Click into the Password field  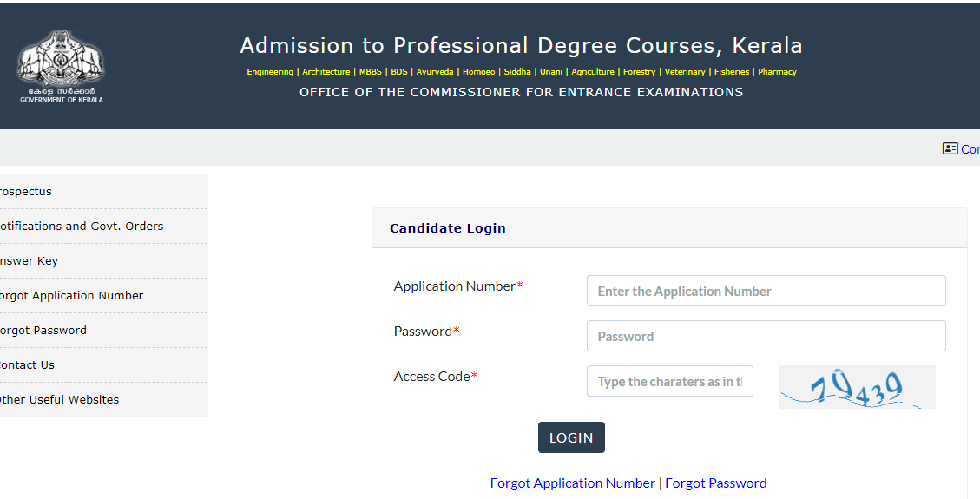766,337
